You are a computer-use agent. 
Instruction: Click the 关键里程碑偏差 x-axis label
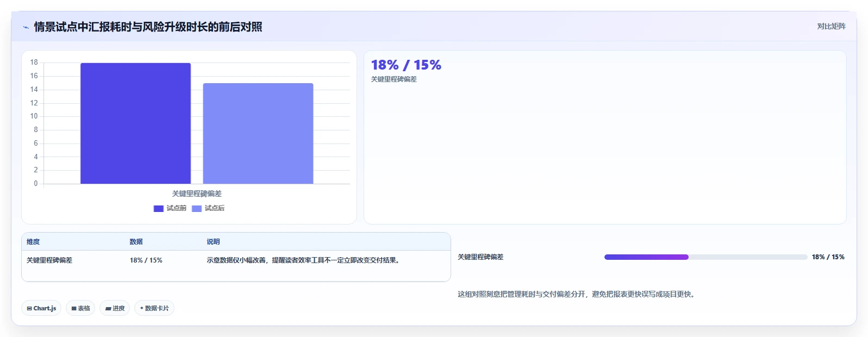pyautogui.click(x=197, y=194)
